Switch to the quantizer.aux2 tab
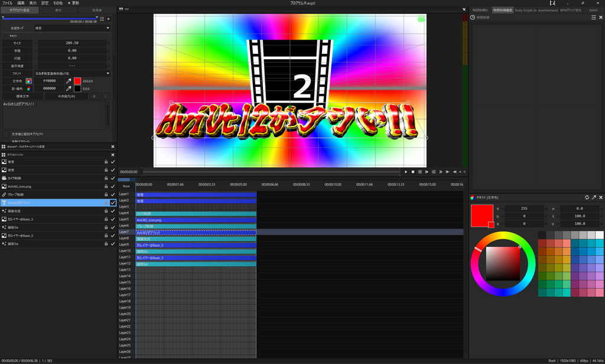Image resolution: width=605 pixels, height=364 pixels. tap(548, 10)
